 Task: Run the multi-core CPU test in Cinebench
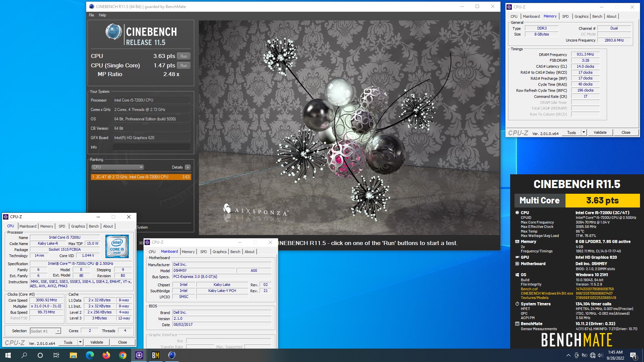point(183,56)
